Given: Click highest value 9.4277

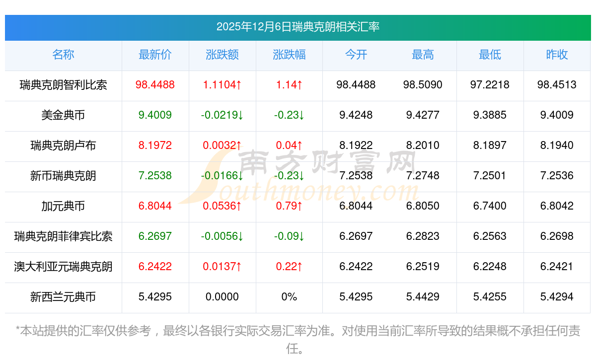Looking at the screenshot, I should point(423,115).
